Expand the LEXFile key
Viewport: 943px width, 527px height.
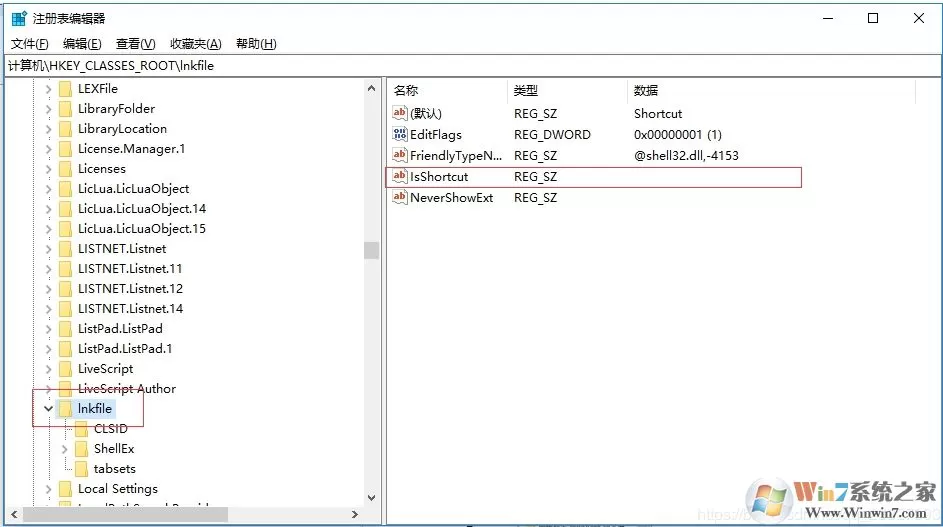(49, 89)
